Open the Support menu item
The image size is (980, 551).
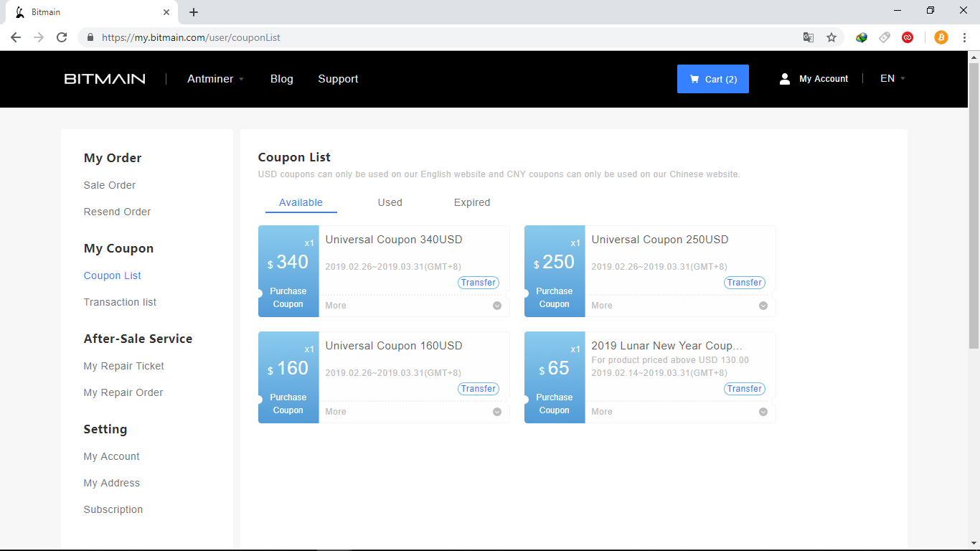[x=338, y=79]
